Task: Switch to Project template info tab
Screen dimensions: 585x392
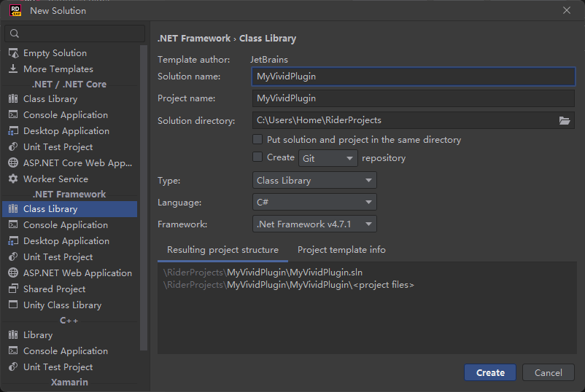Action: [341, 250]
